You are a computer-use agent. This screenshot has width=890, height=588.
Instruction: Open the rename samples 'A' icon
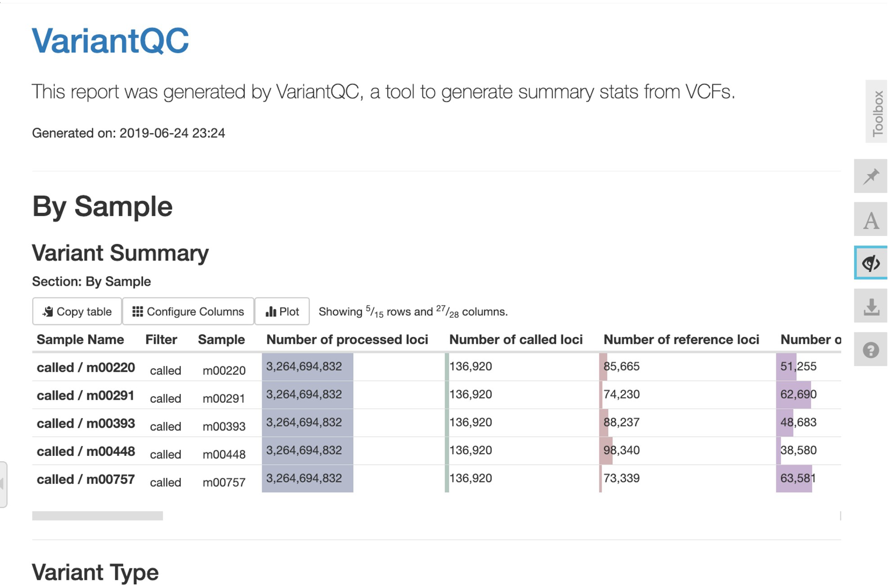pyautogui.click(x=871, y=220)
